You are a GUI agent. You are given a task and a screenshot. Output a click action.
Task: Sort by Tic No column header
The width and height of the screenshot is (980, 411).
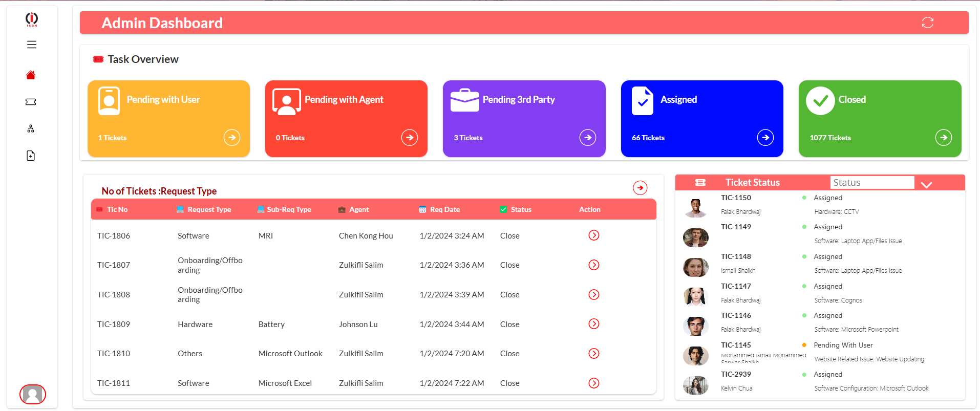(117, 209)
